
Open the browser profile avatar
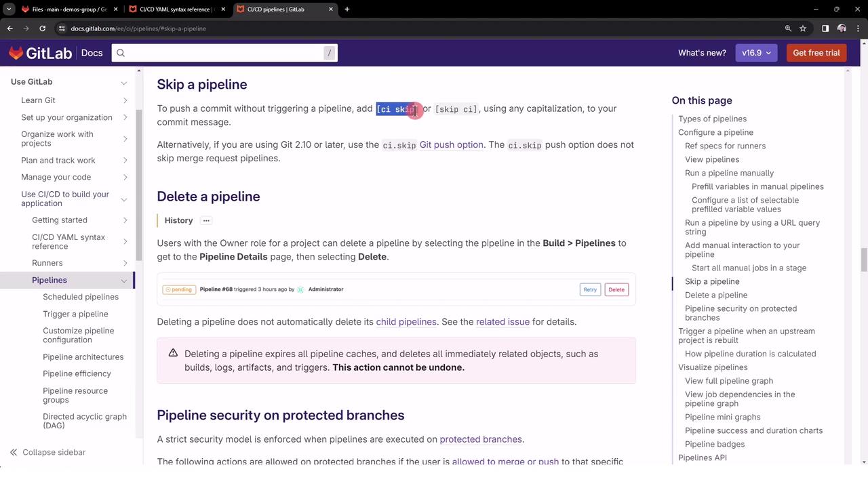pyautogui.click(x=842, y=28)
